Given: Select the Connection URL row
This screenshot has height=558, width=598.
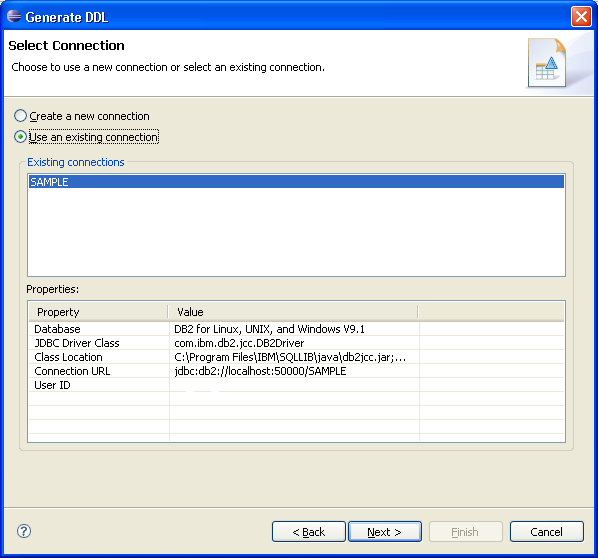Looking at the screenshot, I should click(296, 371).
